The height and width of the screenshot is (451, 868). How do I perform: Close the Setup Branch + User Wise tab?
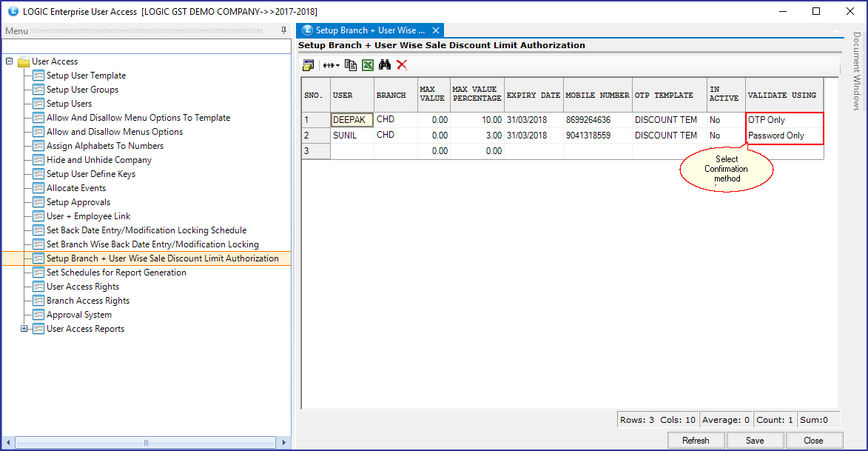(x=436, y=30)
